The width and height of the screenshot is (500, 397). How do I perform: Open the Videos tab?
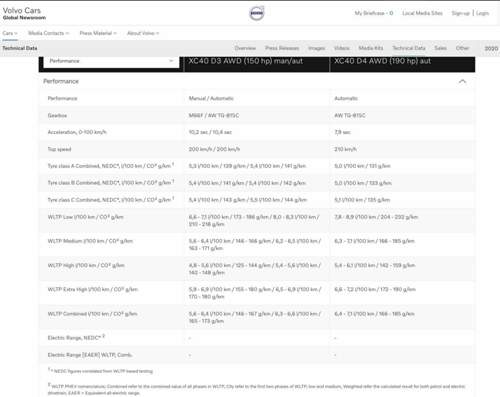(342, 48)
